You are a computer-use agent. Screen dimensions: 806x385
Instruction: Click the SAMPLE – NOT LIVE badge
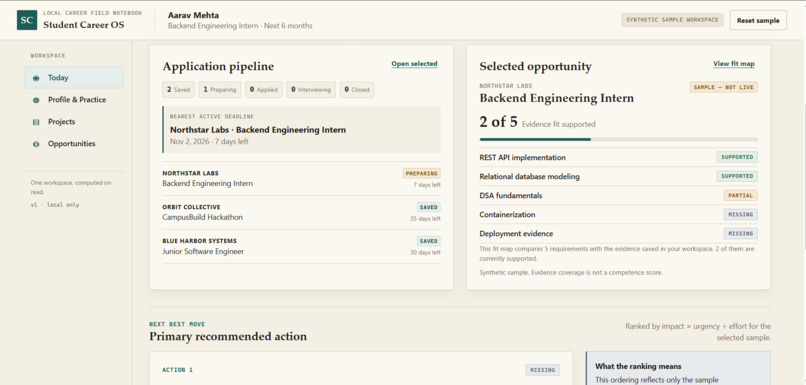pyautogui.click(x=724, y=87)
